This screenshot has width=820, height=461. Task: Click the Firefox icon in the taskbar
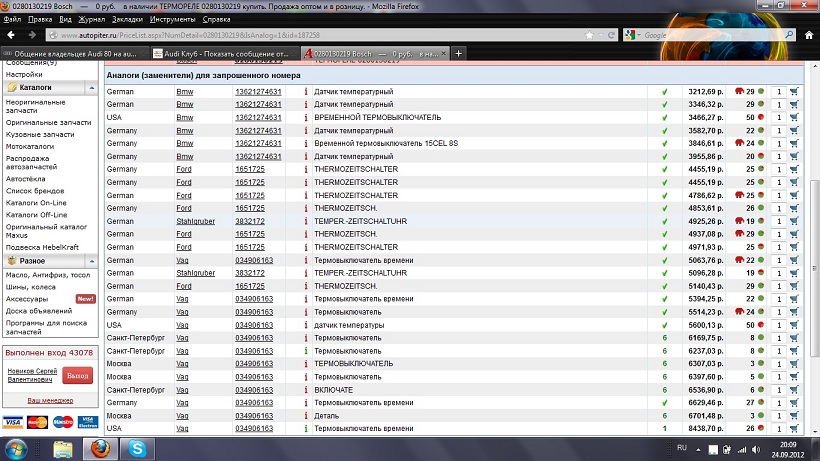click(x=100, y=449)
